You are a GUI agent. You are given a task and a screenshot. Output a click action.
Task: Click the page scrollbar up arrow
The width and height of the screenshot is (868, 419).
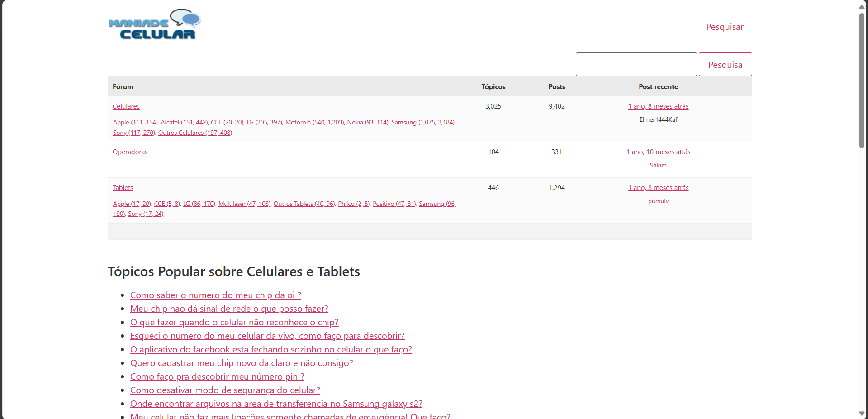862,6
